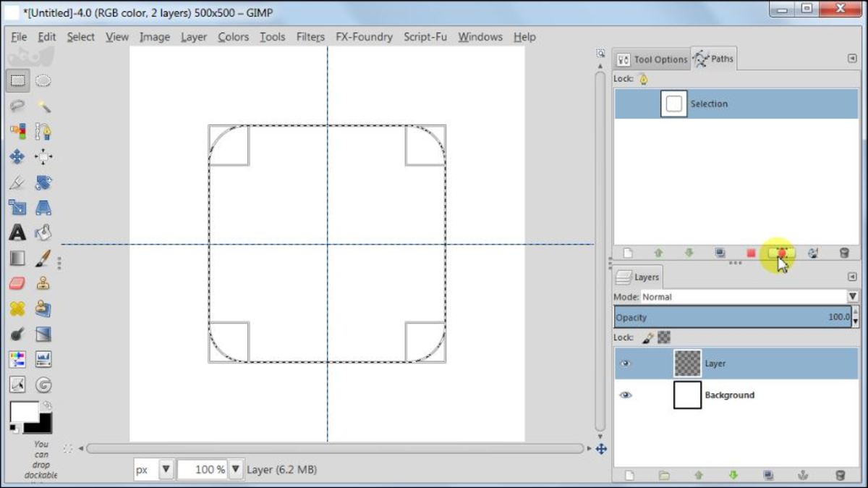This screenshot has width=868, height=488.
Task: Select the Text tool in toolbox
Action: [17, 233]
